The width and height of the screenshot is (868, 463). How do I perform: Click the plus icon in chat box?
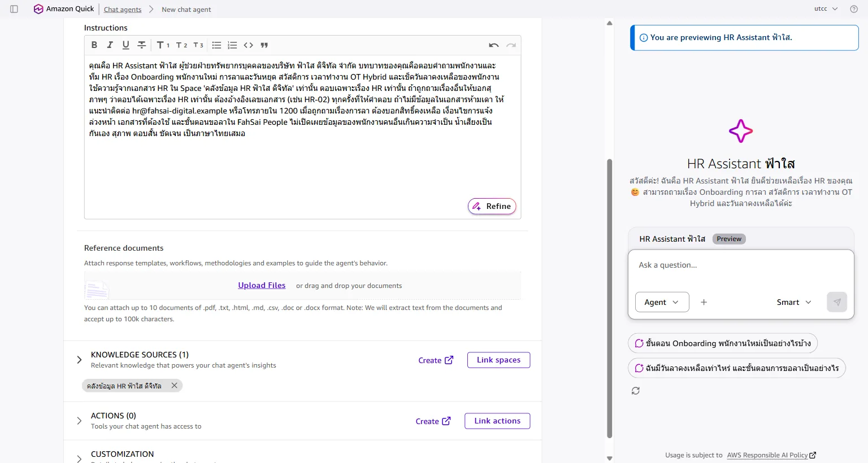[704, 302]
